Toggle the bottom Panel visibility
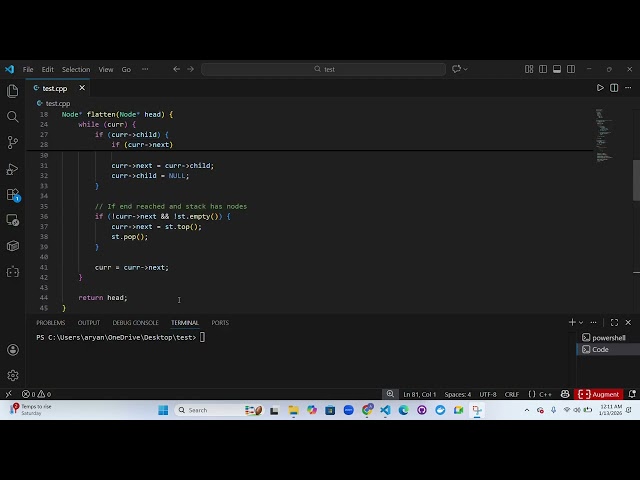This screenshot has height=480, width=640. 557,69
